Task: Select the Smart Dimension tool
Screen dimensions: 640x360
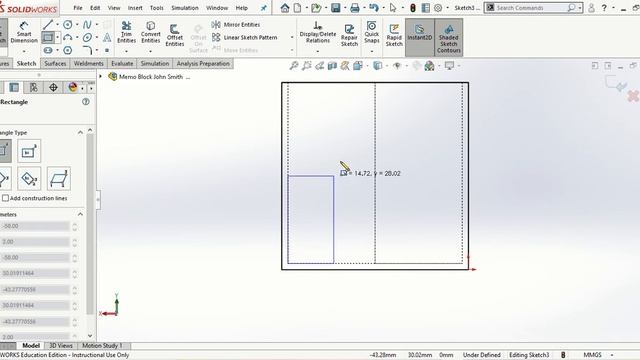Action: 24,33
